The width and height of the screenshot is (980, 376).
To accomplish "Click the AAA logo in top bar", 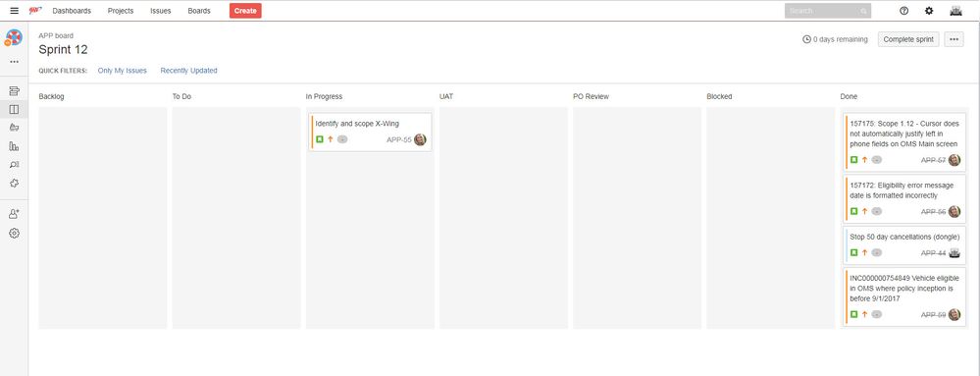I will (x=35, y=11).
